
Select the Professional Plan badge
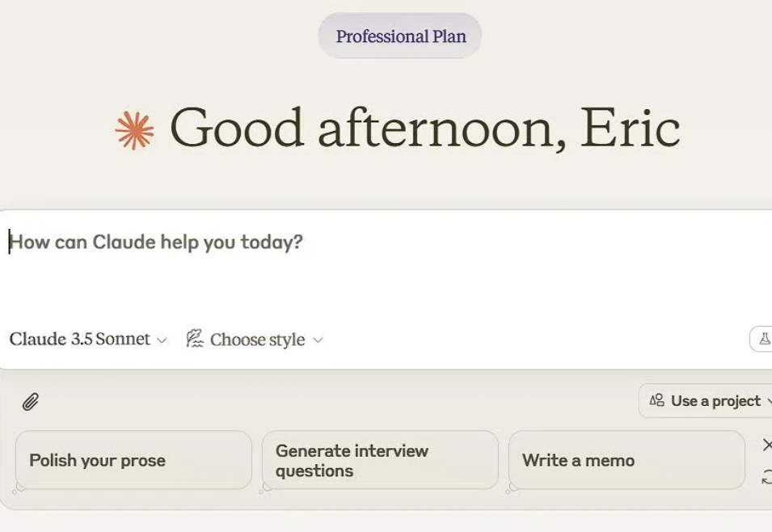point(400,36)
